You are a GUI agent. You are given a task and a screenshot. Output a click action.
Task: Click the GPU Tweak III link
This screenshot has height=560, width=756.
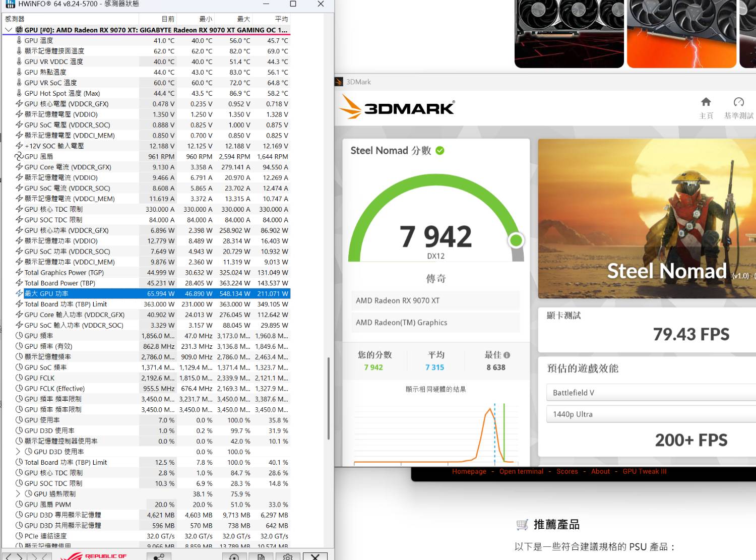(x=645, y=472)
